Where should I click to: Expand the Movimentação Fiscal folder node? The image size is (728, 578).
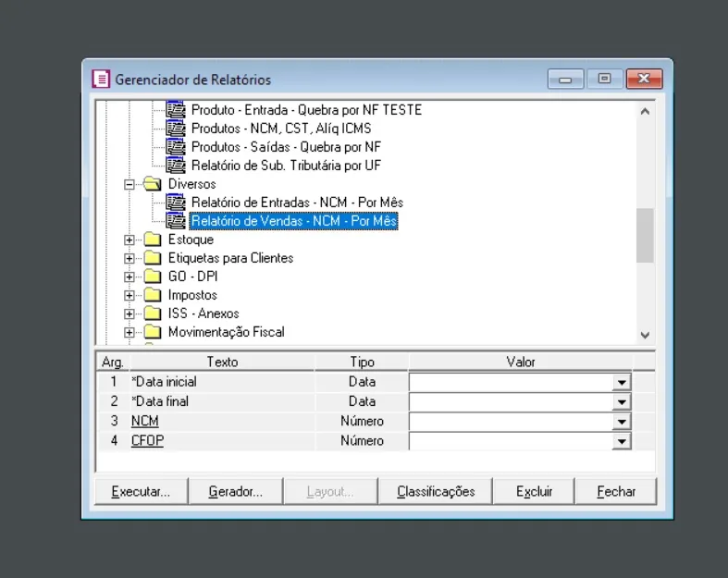130,333
